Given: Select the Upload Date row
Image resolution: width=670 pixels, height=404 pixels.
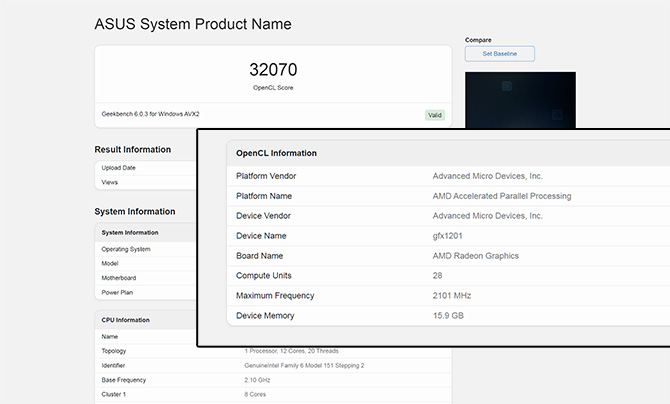Looking at the screenshot, I should pos(120,168).
